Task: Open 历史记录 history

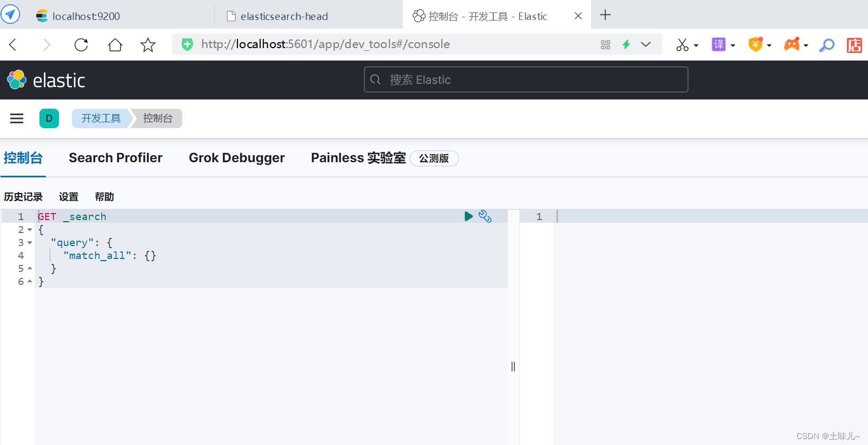Action: [23, 197]
